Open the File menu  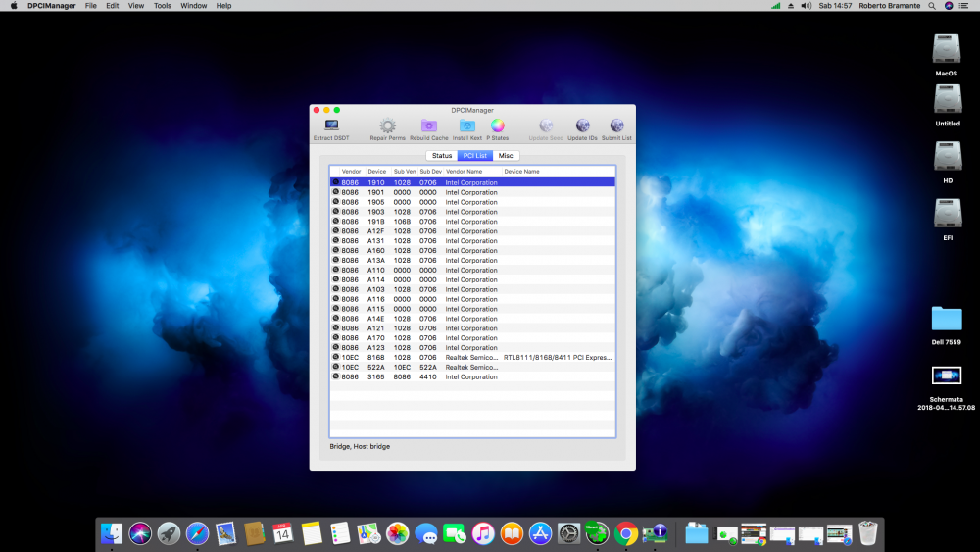[x=90, y=6]
